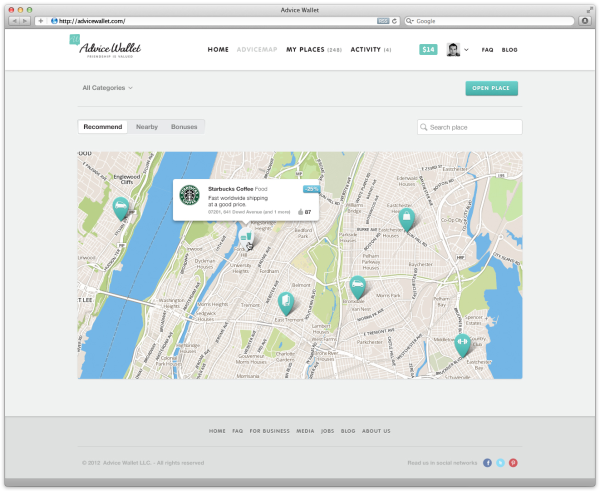Click the Starbucks Coffee logo in popup
Image resolution: width=600 pixels, height=491 pixels.
[190, 196]
